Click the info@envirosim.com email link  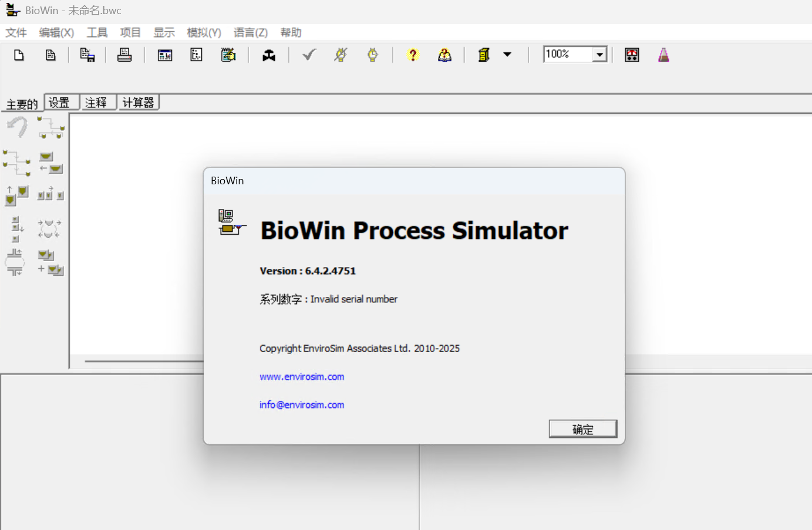pyautogui.click(x=302, y=405)
